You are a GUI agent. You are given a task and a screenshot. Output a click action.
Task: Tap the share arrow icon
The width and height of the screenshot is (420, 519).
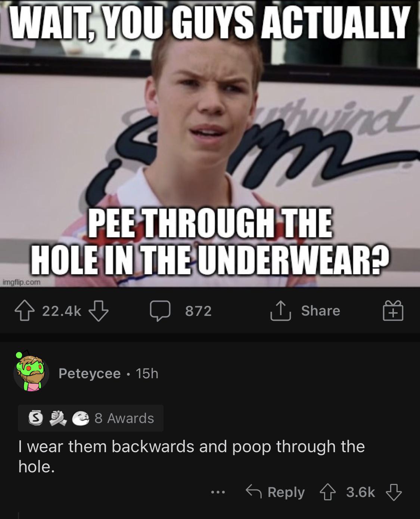pos(280,311)
